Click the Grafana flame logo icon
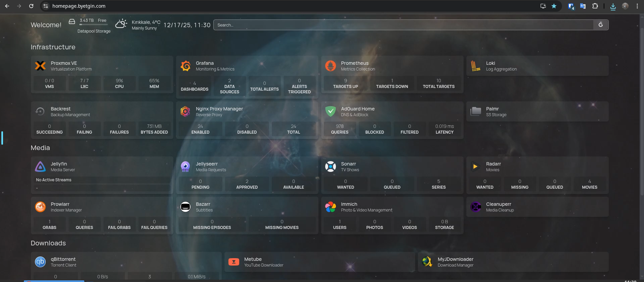 pyautogui.click(x=185, y=66)
